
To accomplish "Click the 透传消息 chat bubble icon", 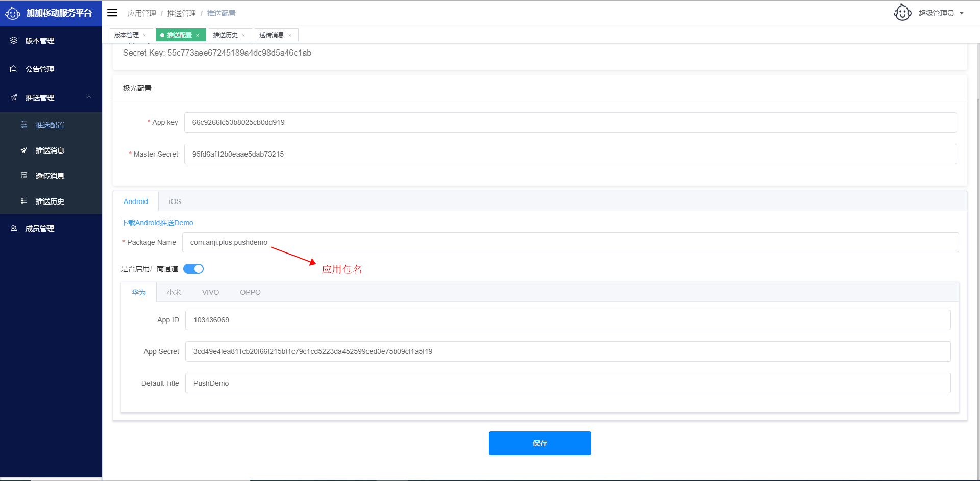I will click(24, 175).
